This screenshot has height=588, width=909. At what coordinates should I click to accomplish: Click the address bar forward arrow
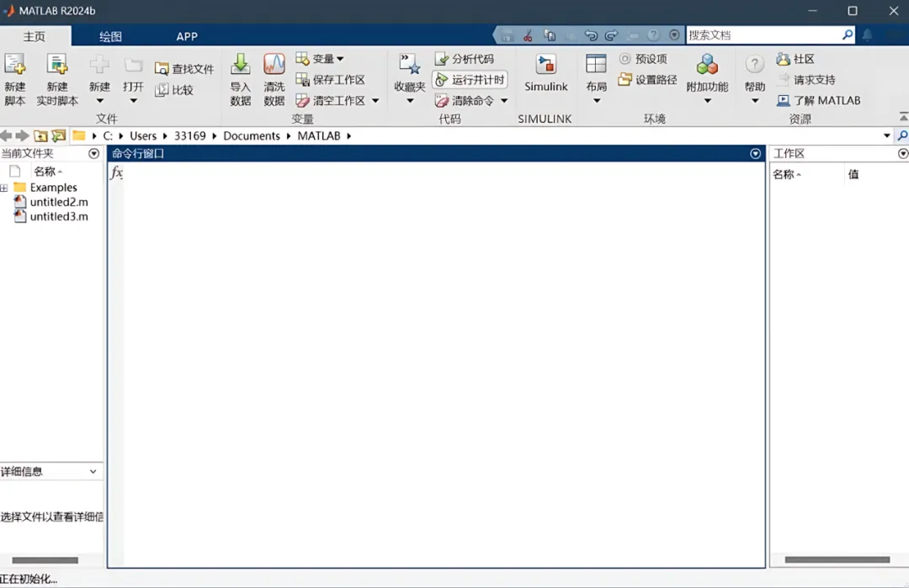coord(22,135)
